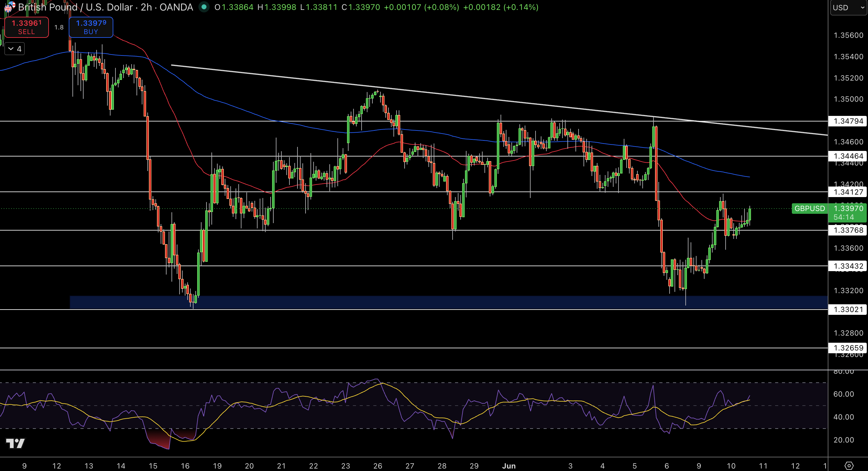Click the current price 1.33970 label

coord(848,209)
